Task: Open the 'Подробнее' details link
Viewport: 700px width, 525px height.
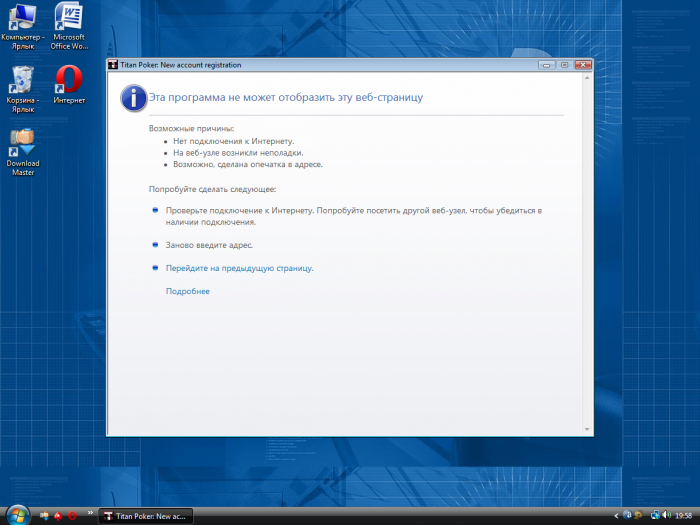Action: point(188,291)
